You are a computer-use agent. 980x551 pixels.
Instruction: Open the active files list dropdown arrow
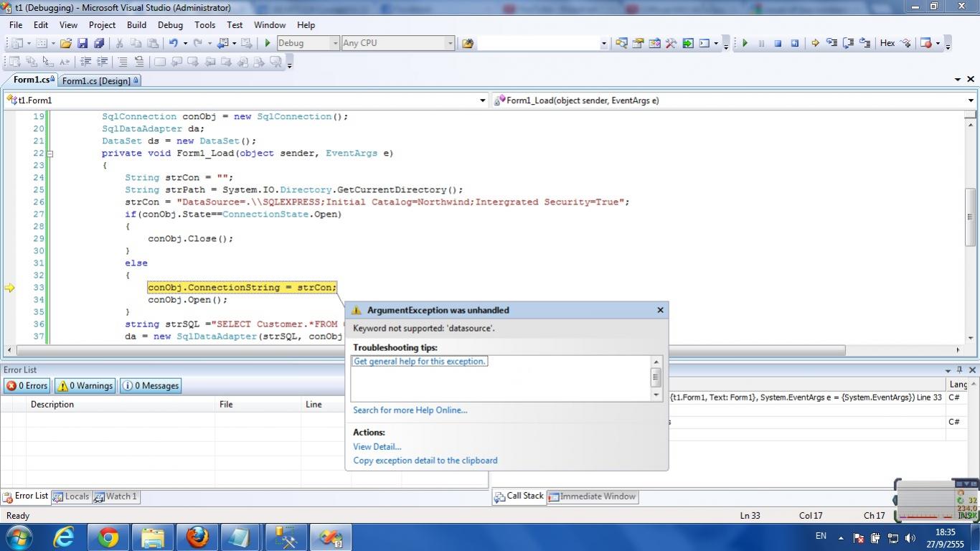(958, 80)
